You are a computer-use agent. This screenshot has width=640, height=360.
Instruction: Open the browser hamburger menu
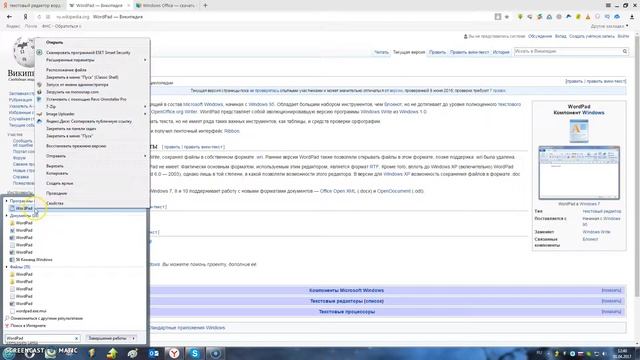pos(608,5)
